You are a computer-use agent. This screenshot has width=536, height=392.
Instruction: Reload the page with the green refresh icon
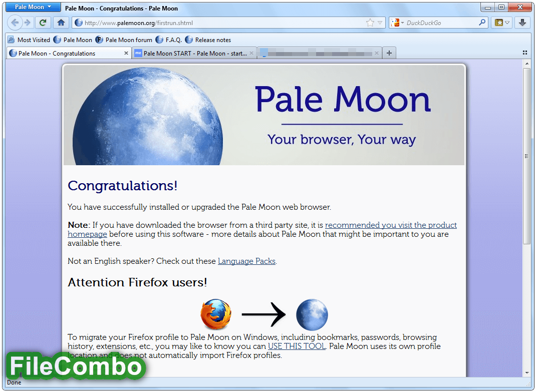point(43,23)
